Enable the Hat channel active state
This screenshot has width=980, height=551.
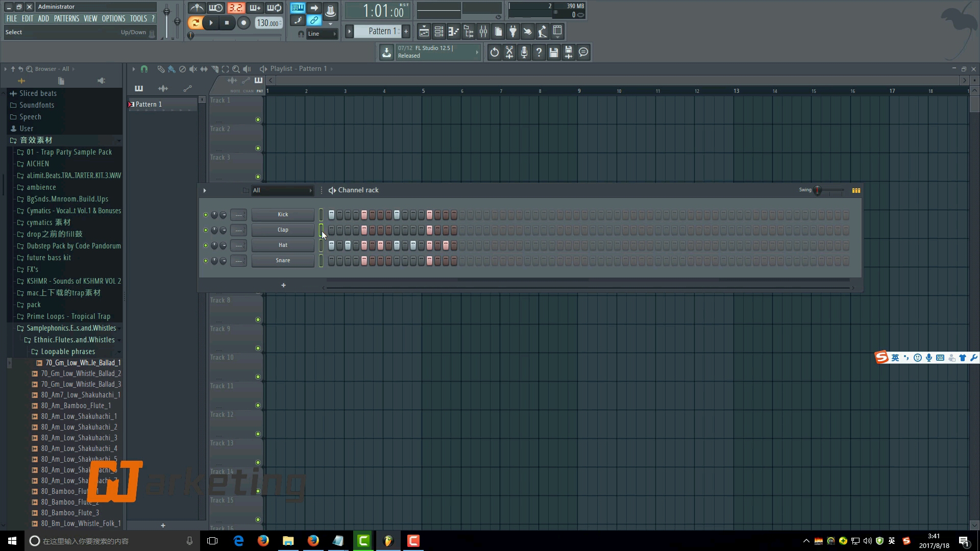tap(205, 245)
